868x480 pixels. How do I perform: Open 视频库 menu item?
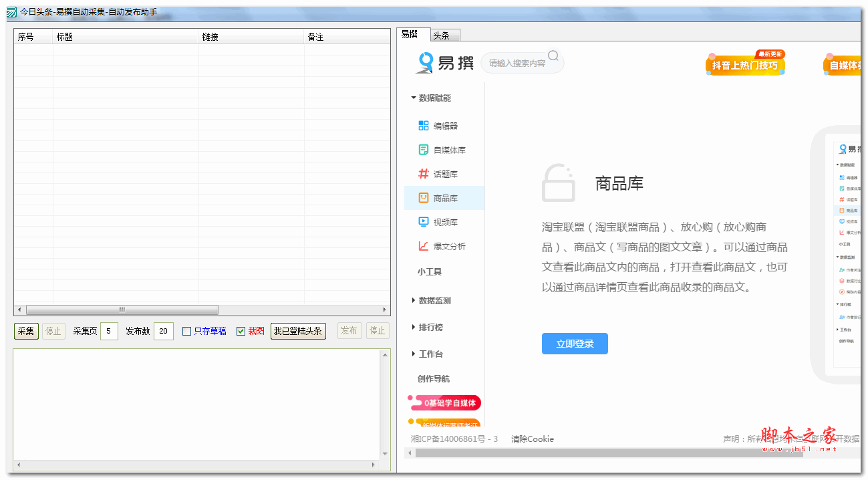tap(446, 222)
